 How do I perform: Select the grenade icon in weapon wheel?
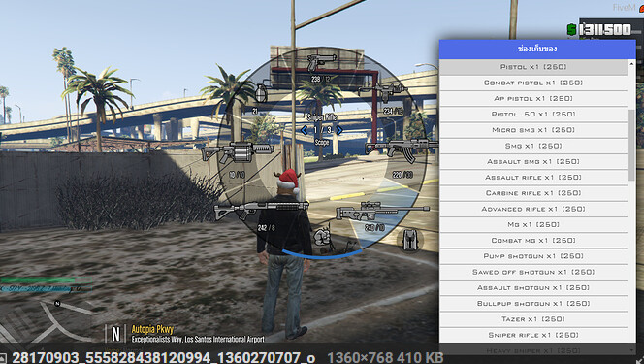coord(261,93)
